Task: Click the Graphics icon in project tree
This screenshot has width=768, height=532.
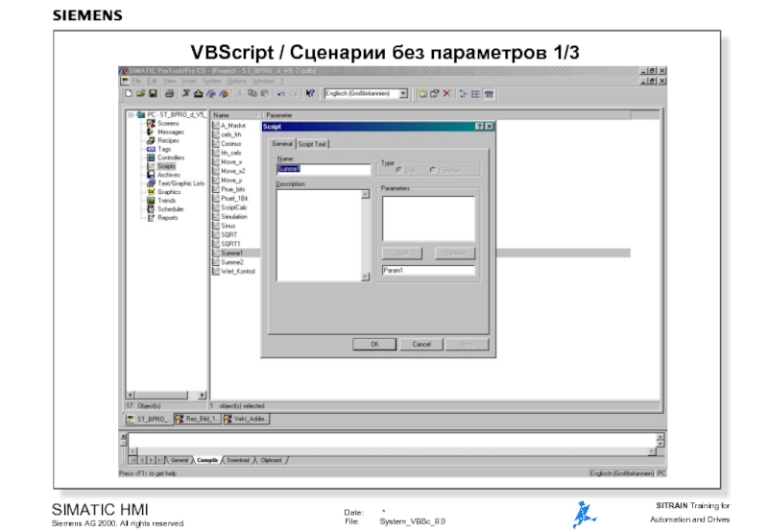Action: (151, 192)
